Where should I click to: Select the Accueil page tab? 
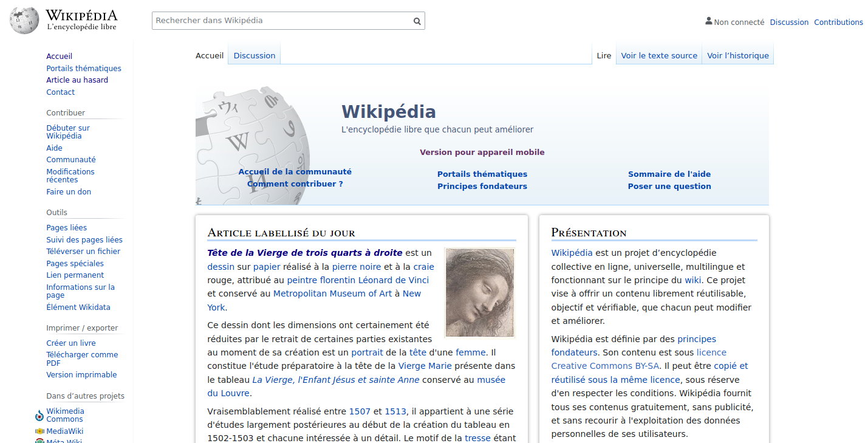[210, 55]
